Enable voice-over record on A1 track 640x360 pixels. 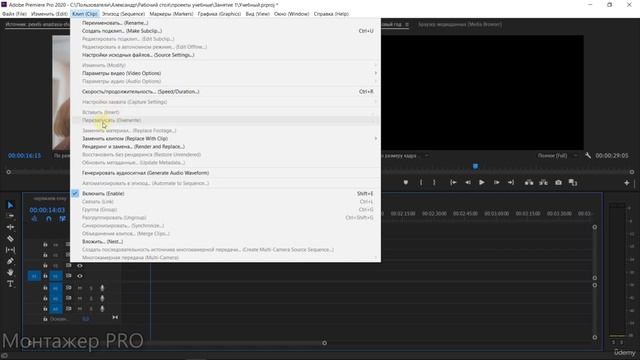102,288
